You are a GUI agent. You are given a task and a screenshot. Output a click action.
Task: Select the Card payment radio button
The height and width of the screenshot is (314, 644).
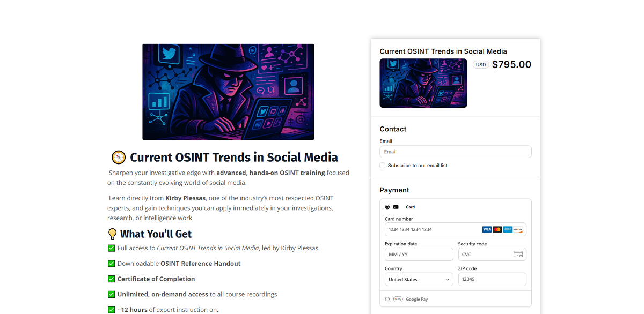(x=387, y=207)
